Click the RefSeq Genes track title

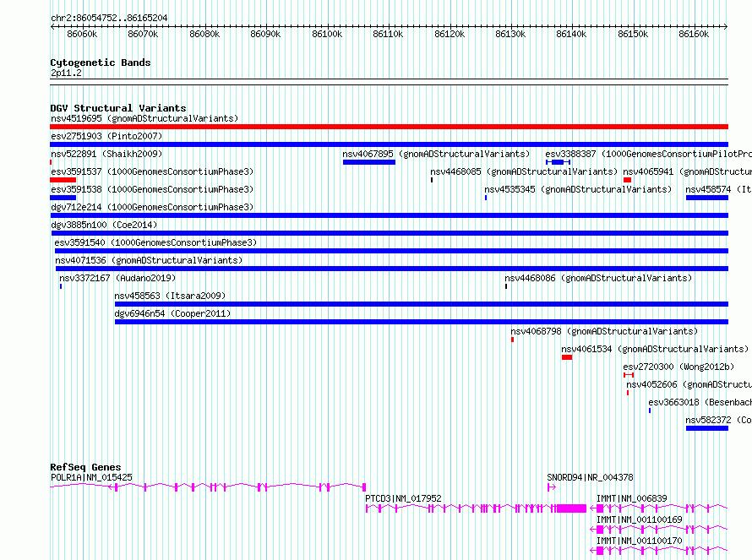tap(85, 467)
